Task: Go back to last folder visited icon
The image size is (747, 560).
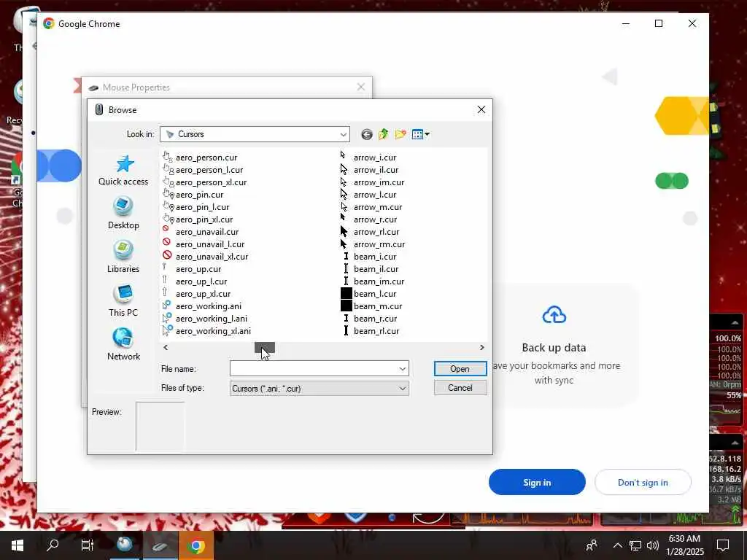Action: (366, 134)
